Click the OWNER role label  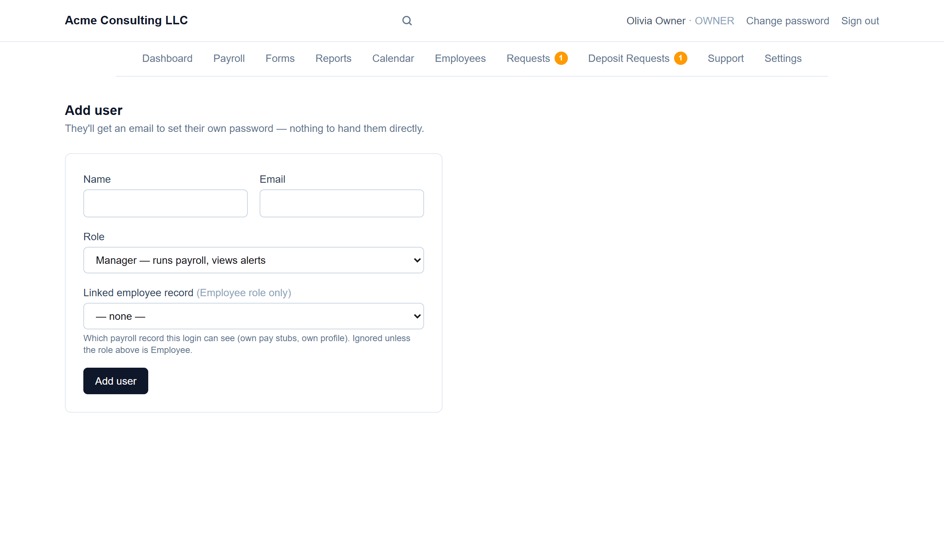coord(714,21)
